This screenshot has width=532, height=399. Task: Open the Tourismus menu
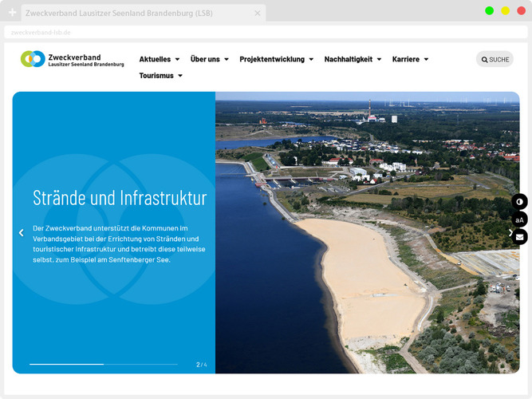(160, 76)
